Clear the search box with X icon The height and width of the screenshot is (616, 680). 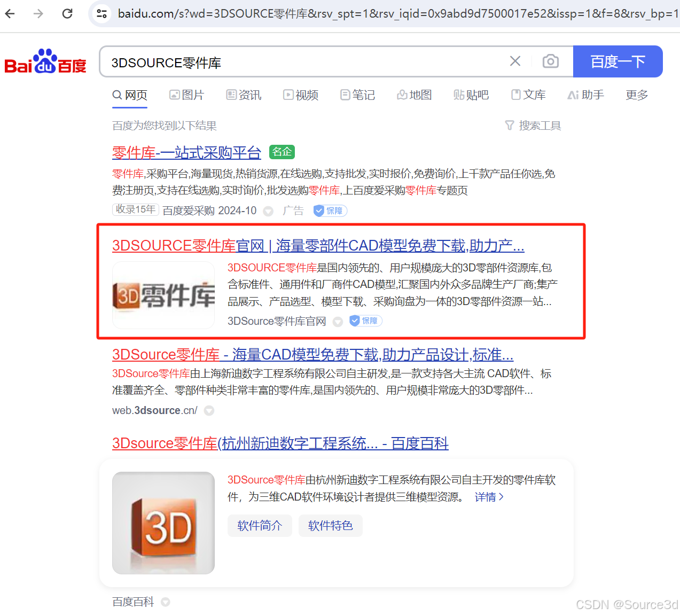515,61
